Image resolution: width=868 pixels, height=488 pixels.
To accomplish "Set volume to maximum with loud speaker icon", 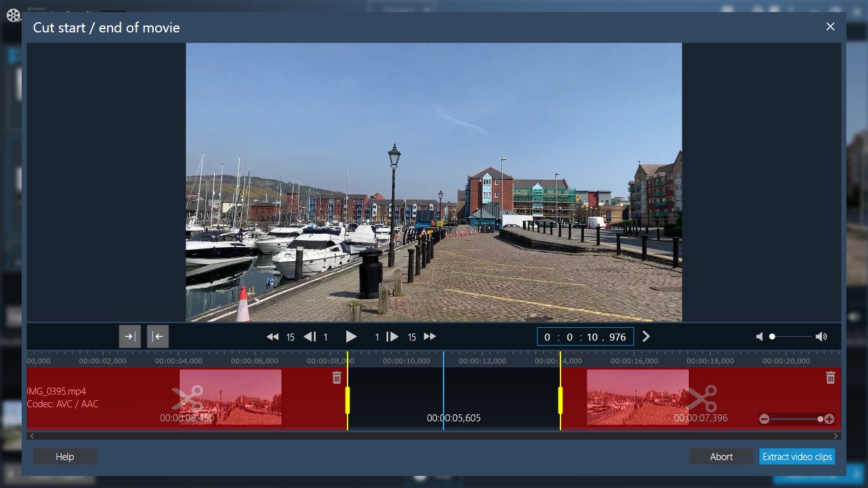I will pyautogui.click(x=822, y=336).
